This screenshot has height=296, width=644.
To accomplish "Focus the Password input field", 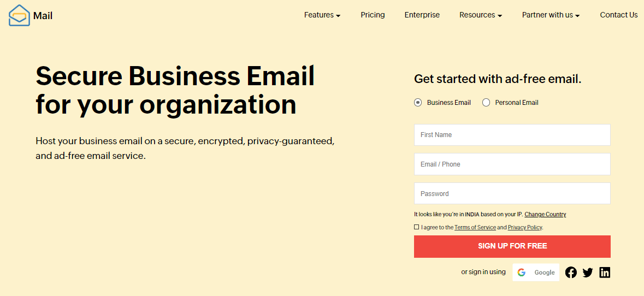I will [512, 193].
